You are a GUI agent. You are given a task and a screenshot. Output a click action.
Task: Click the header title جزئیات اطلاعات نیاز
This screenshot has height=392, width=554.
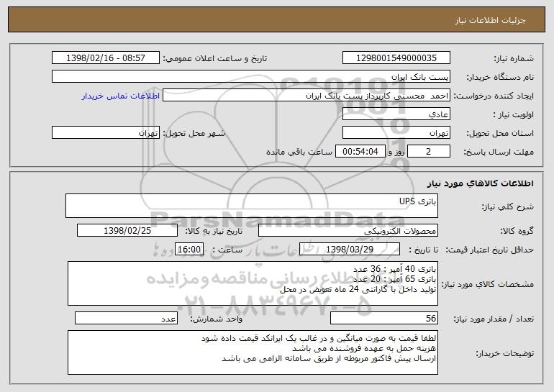[x=490, y=20]
